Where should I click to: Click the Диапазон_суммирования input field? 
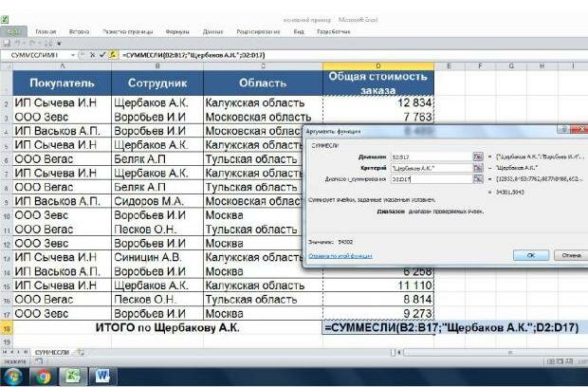(432, 179)
